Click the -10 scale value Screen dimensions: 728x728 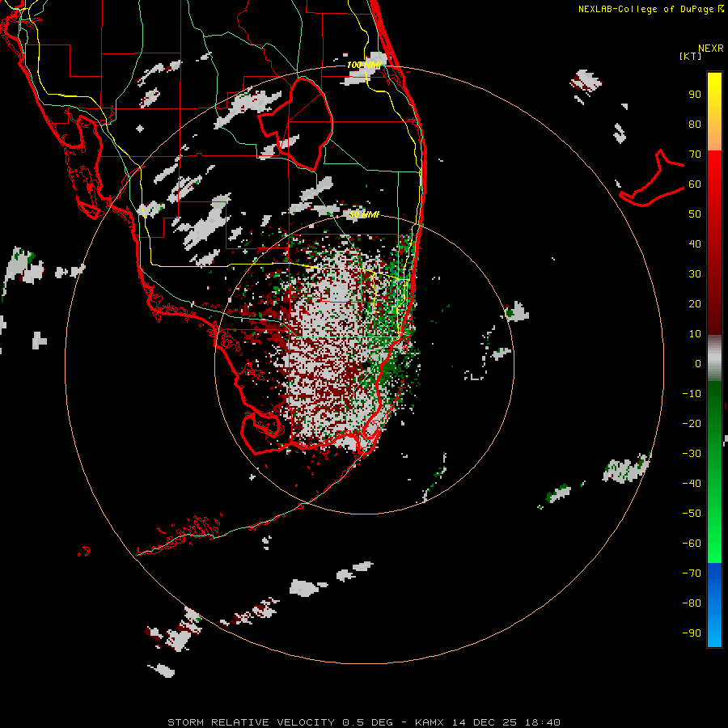[692, 394]
